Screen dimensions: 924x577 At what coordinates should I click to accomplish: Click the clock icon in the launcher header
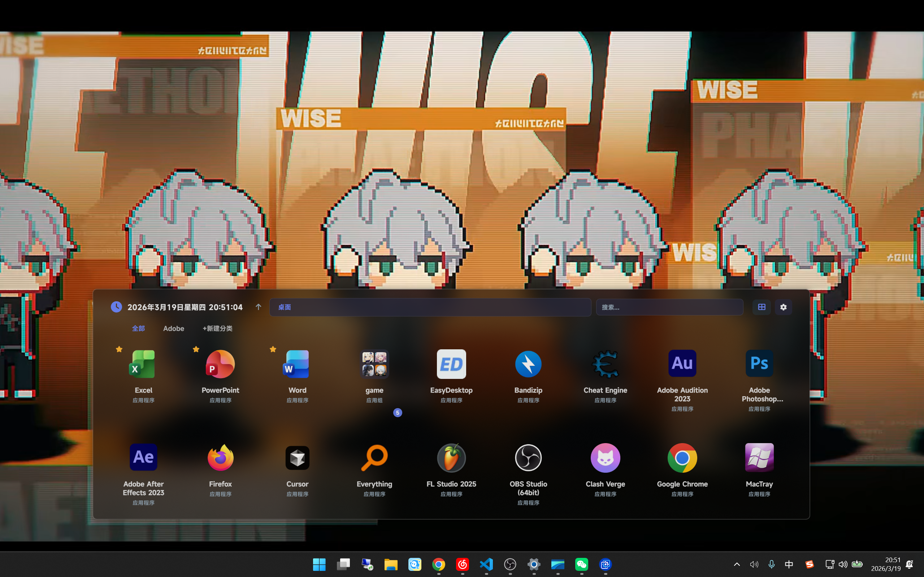point(117,307)
